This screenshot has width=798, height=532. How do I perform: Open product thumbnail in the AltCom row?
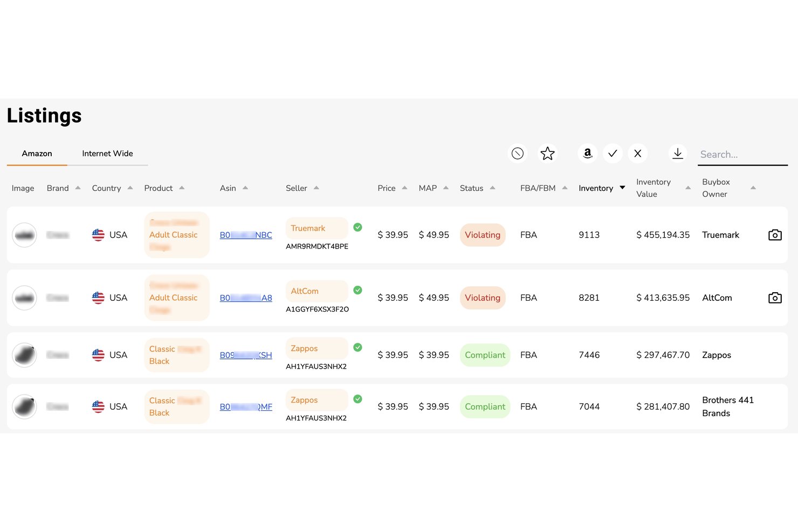(24, 298)
